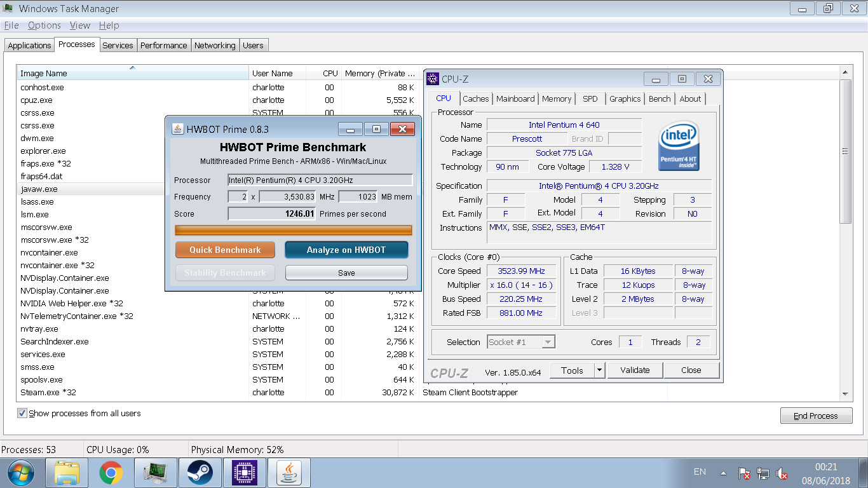Open CPU-Z About tab

tap(690, 98)
